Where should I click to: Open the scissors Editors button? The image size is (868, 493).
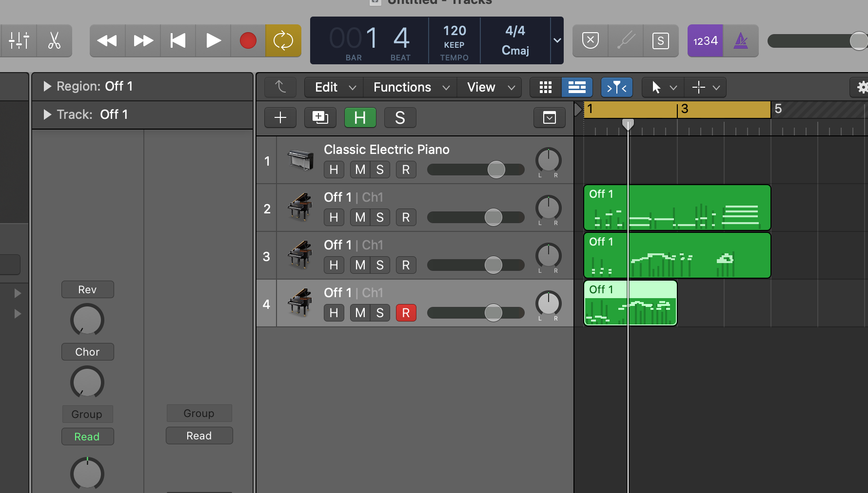click(54, 41)
